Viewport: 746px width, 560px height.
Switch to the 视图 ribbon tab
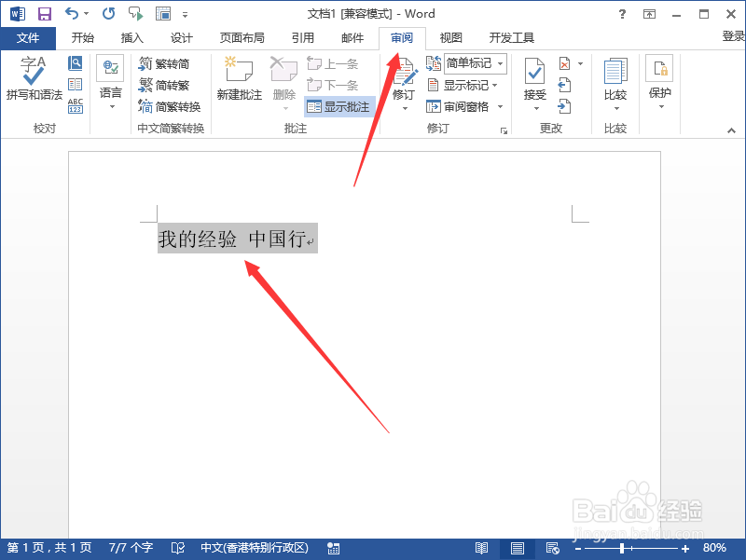[x=450, y=38]
